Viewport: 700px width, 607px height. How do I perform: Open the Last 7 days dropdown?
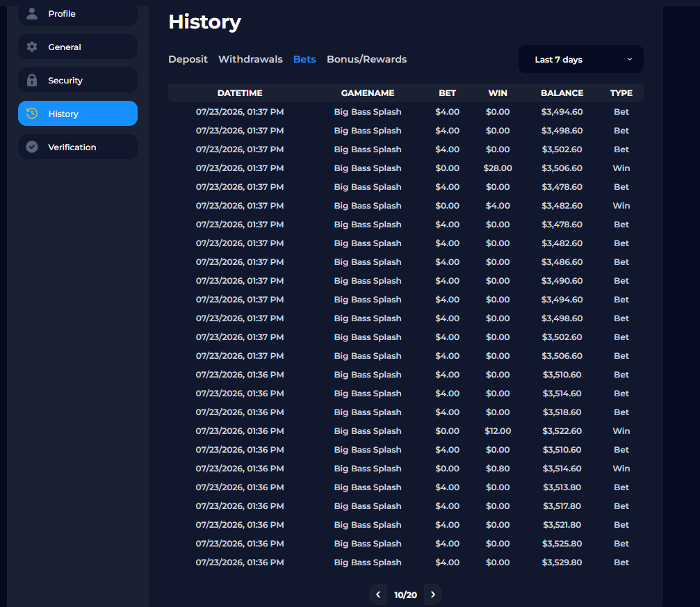point(581,59)
